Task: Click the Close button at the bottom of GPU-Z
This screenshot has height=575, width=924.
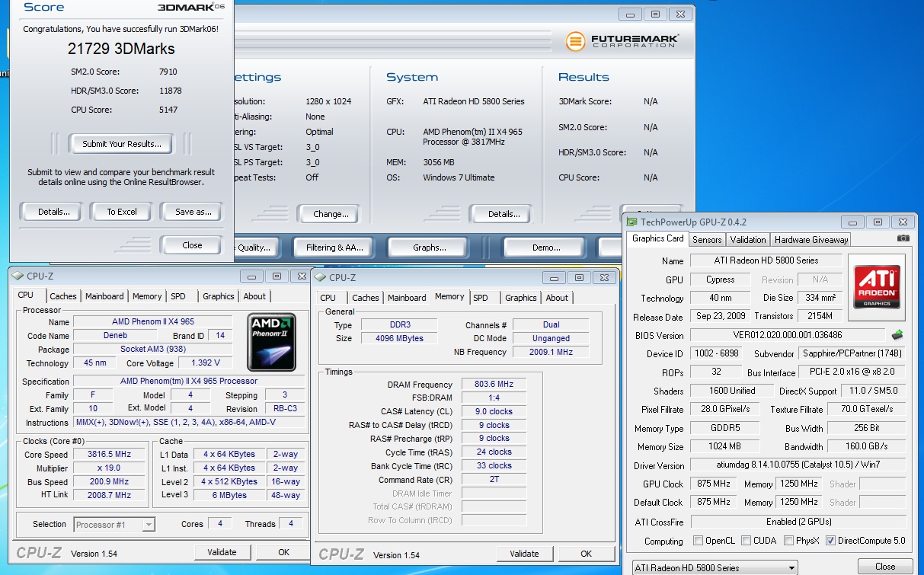Action: tap(885, 567)
